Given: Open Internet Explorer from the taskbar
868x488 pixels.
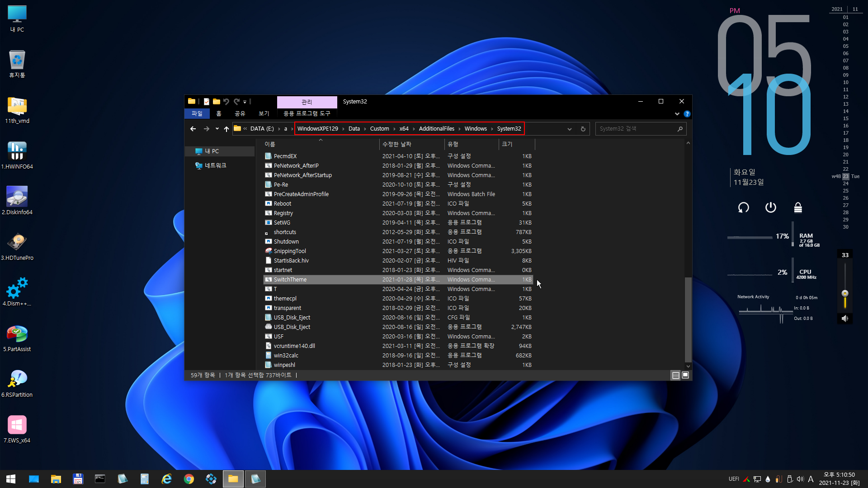Looking at the screenshot, I should 167,479.
